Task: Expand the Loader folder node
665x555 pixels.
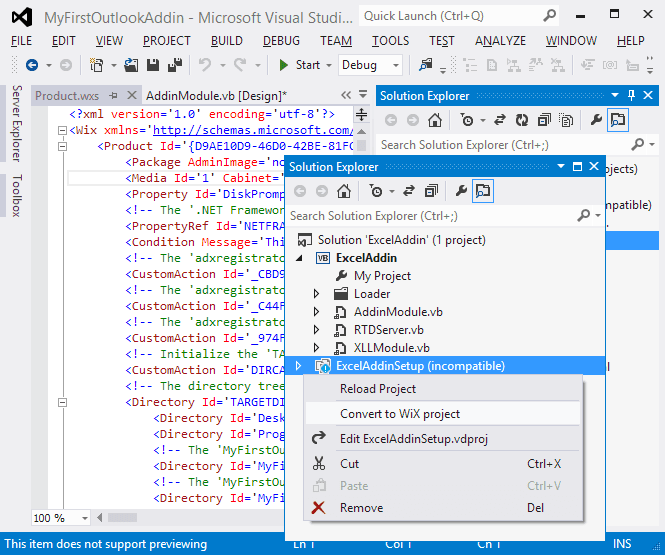Action: (x=316, y=294)
